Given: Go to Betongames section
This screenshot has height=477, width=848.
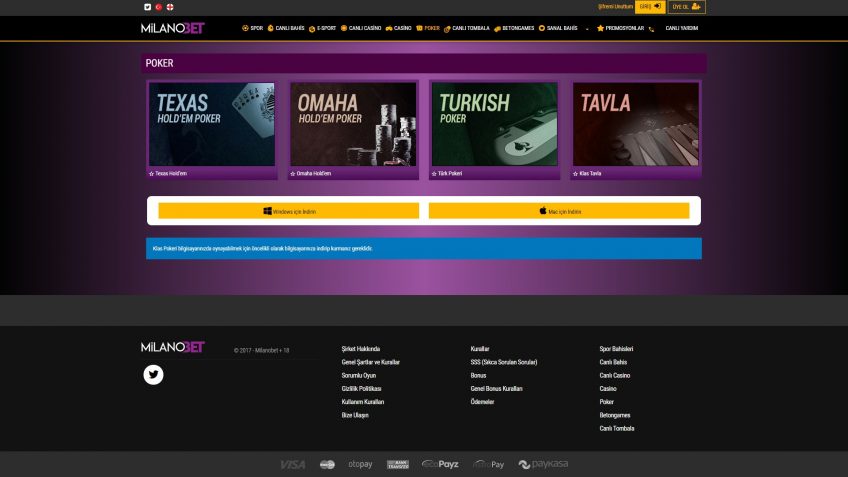Looking at the screenshot, I should (x=514, y=28).
